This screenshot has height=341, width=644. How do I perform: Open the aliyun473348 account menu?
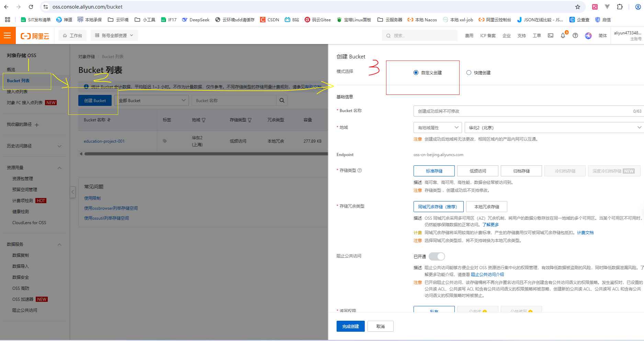pos(627,35)
